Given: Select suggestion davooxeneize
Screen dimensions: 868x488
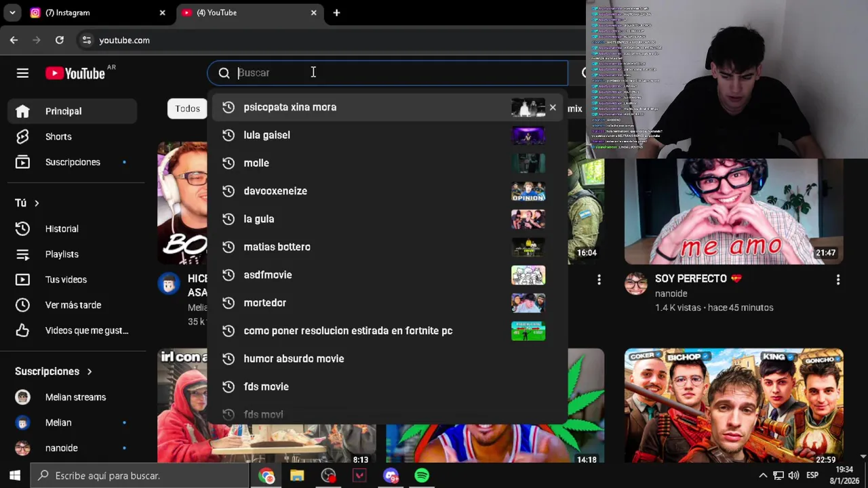Looking at the screenshot, I should click(387, 191).
